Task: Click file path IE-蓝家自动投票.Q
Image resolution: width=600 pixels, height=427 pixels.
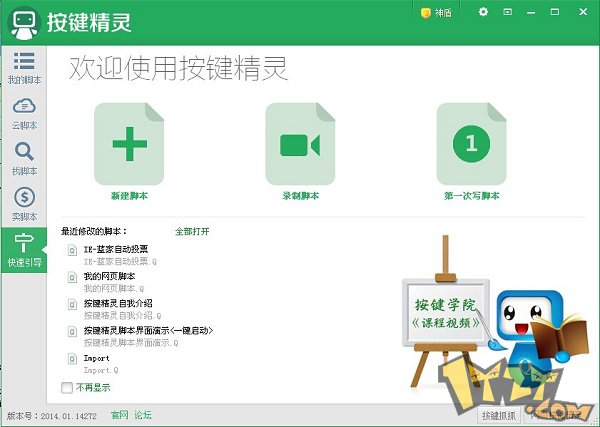Action: point(120,261)
